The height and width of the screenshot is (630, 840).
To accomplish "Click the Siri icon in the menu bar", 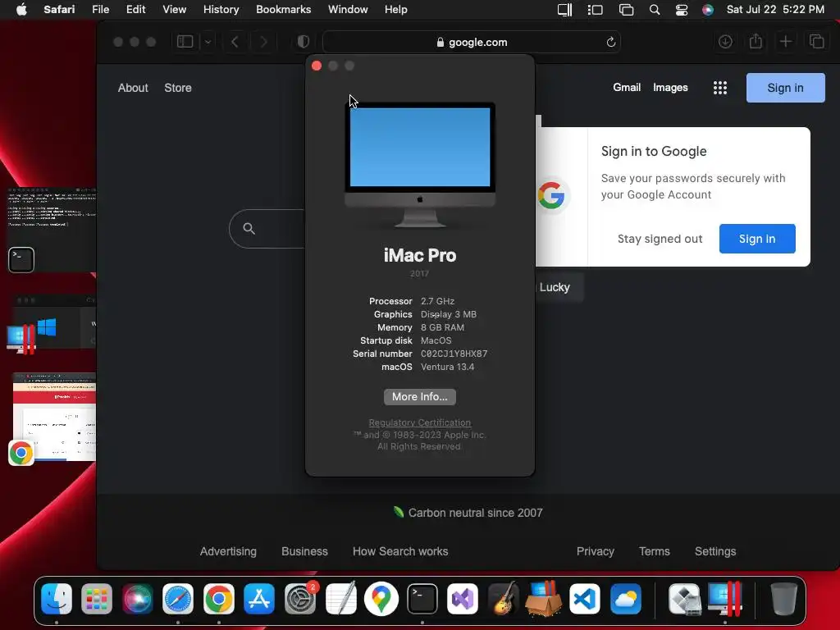I will pos(708,10).
